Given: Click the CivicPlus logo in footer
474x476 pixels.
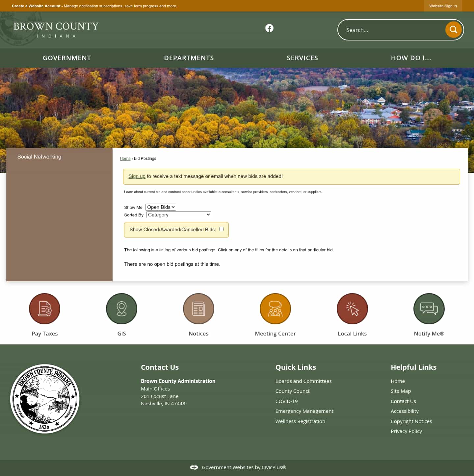Looking at the screenshot, I should pos(194,467).
